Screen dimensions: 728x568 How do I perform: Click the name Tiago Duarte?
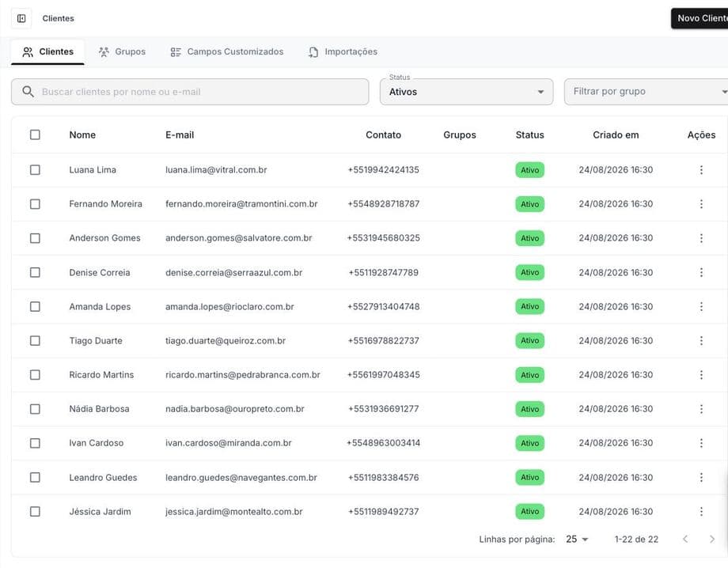coord(96,341)
